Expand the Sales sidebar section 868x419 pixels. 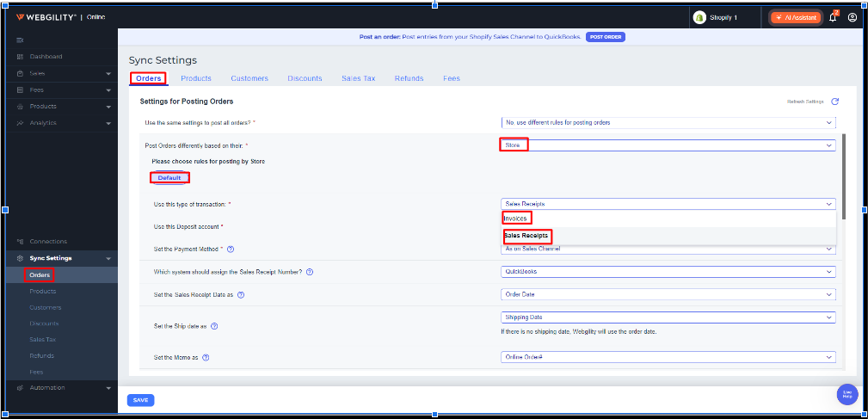coord(108,74)
